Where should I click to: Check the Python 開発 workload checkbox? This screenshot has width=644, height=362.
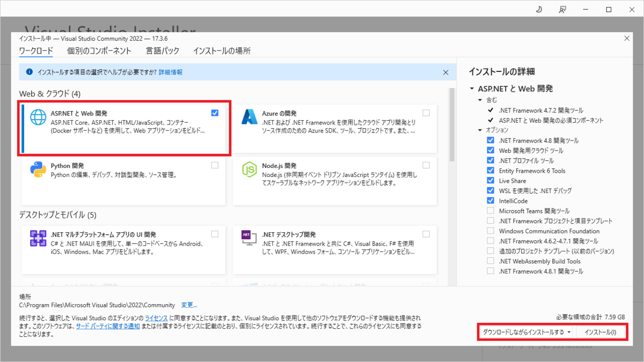pos(215,165)
